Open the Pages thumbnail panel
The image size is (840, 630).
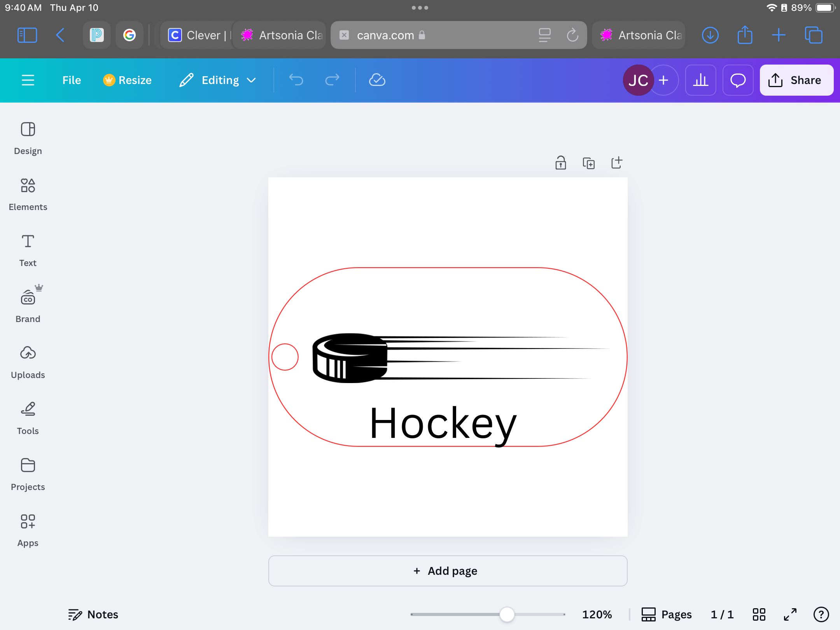667,614
